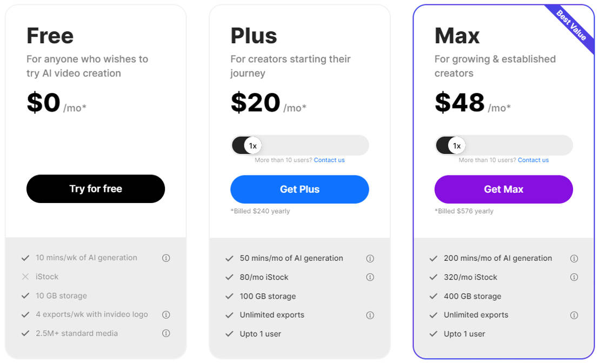Click info icon beside Plus plan Unlimited exports
The height and width of the screenshot is (364, 599).
(x=370, y=315)
